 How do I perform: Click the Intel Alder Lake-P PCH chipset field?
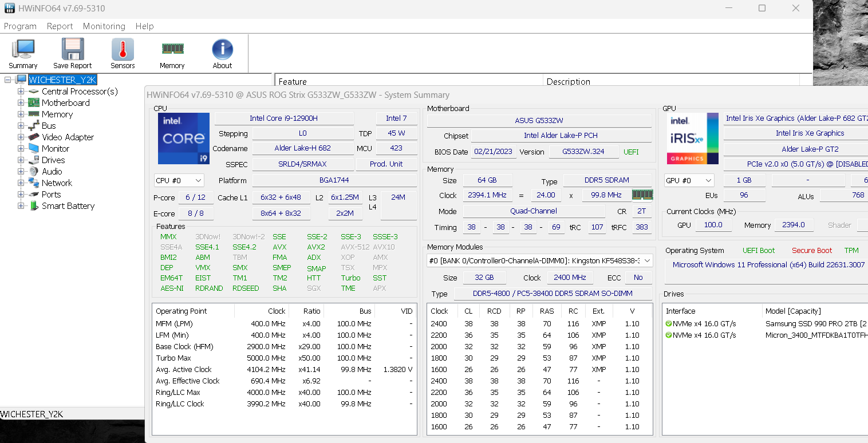(561, 136)
